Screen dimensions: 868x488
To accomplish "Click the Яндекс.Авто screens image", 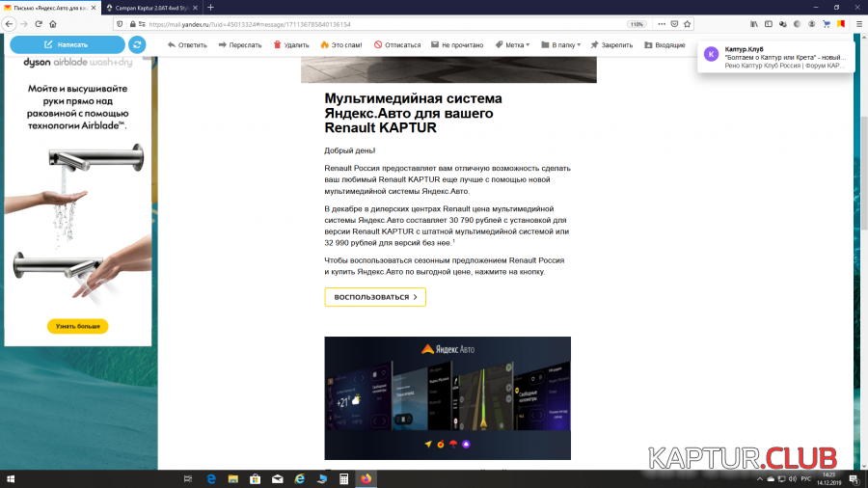I will tap(448, 397).
